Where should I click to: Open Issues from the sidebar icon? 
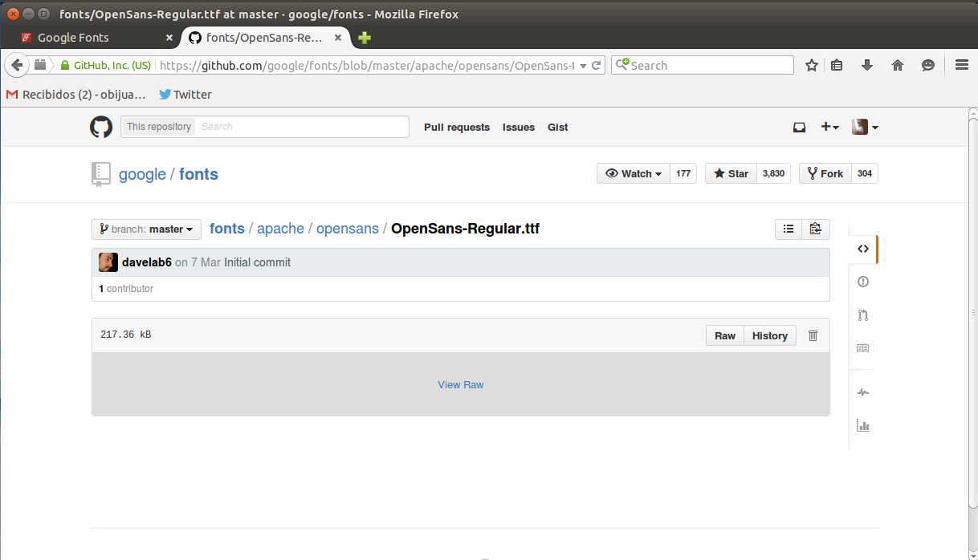pos(863,282)
